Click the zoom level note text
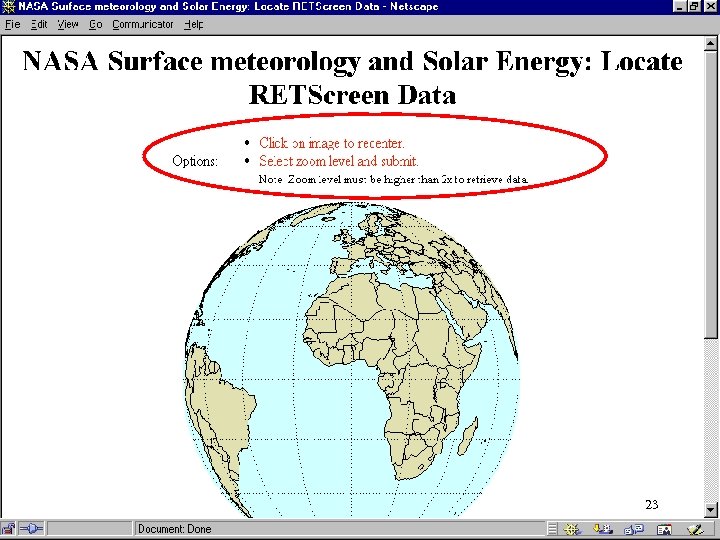This screenshot has height=540, width=720. (394, 179)
